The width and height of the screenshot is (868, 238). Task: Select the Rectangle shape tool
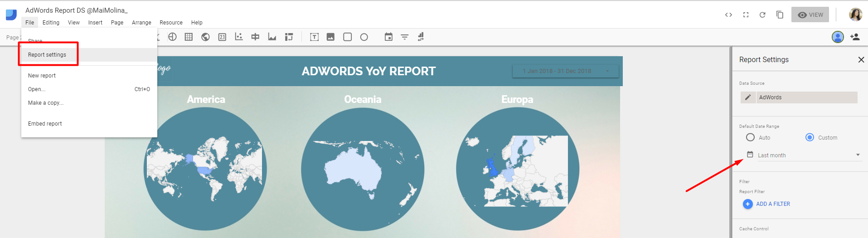[x=347, y=37]
